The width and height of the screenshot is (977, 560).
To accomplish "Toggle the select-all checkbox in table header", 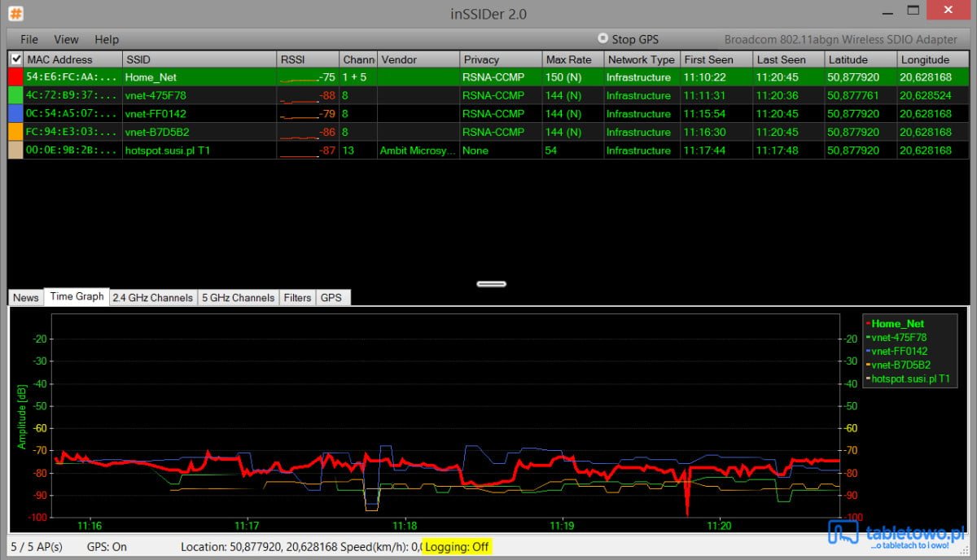I will pyautogui.click(x=15, y=59).
